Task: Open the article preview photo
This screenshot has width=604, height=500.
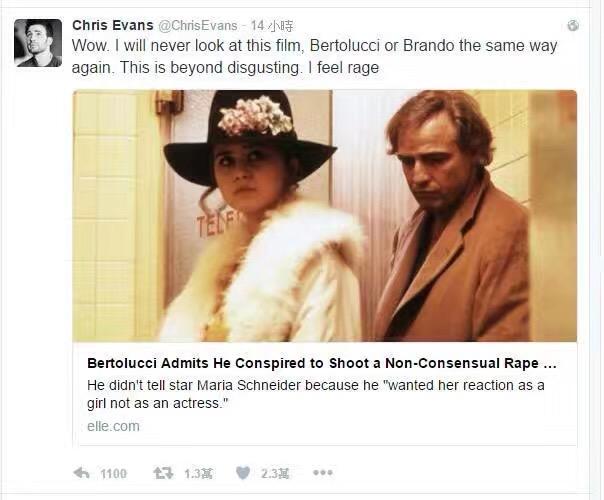Action: (324, 216)
